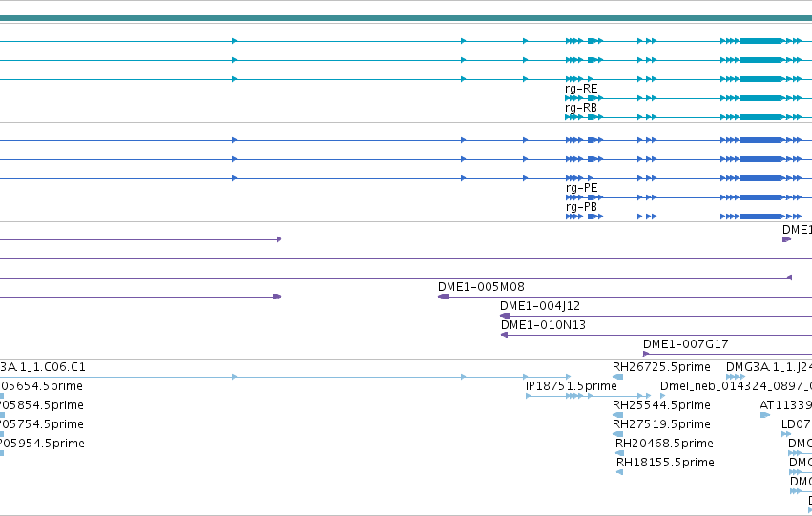
Task: Click the AT11339 EST label
Action: click(785, 405)
